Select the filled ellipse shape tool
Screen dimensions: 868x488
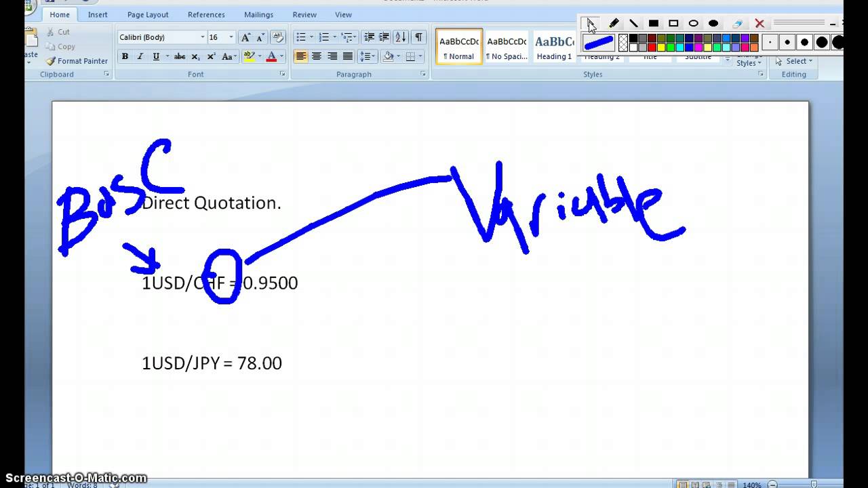pos(713,24)
